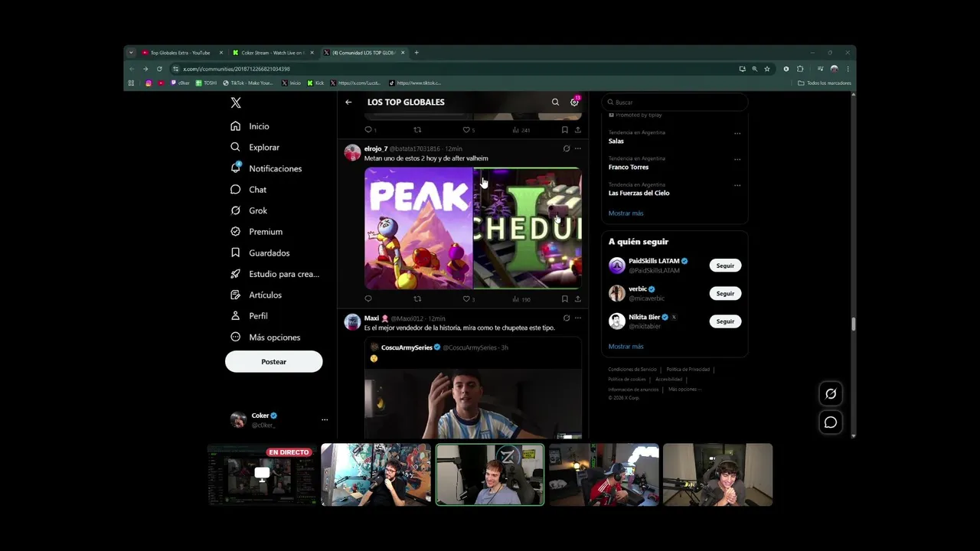
Task: Open Condiciones de Servicio footer link
Action: (632, 370)
